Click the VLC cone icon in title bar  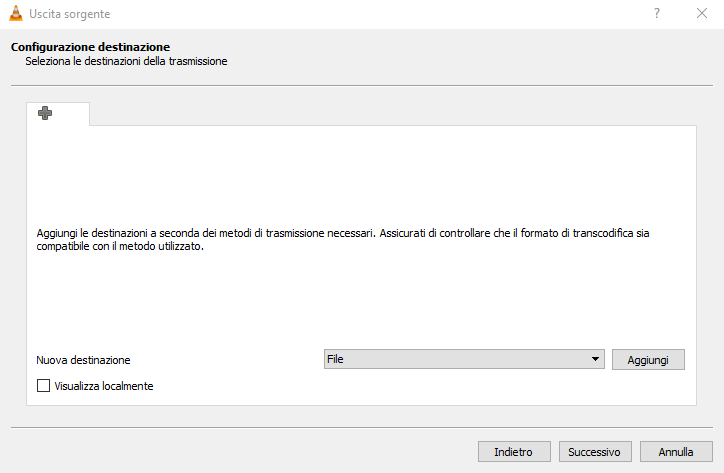coord(15,14)
